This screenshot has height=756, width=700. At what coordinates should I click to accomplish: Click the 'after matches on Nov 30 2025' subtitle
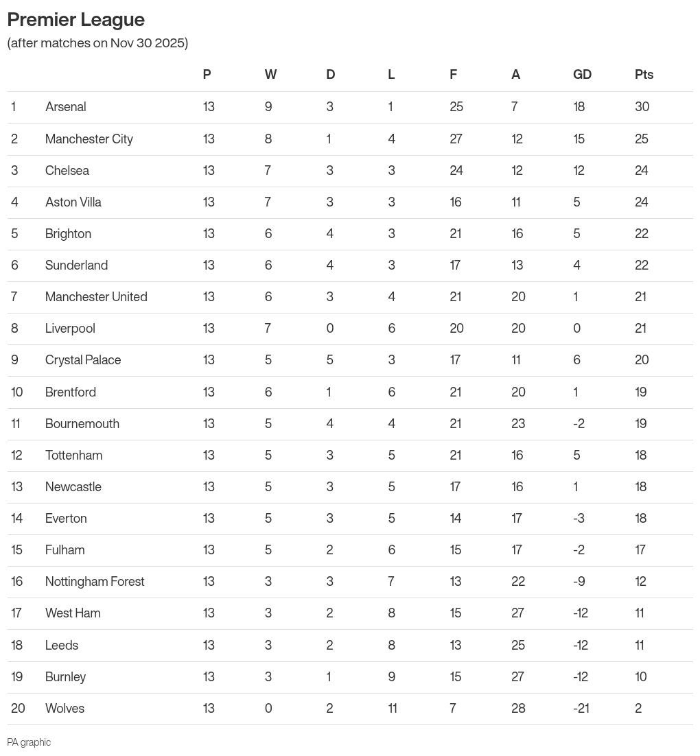pos(97,43)
